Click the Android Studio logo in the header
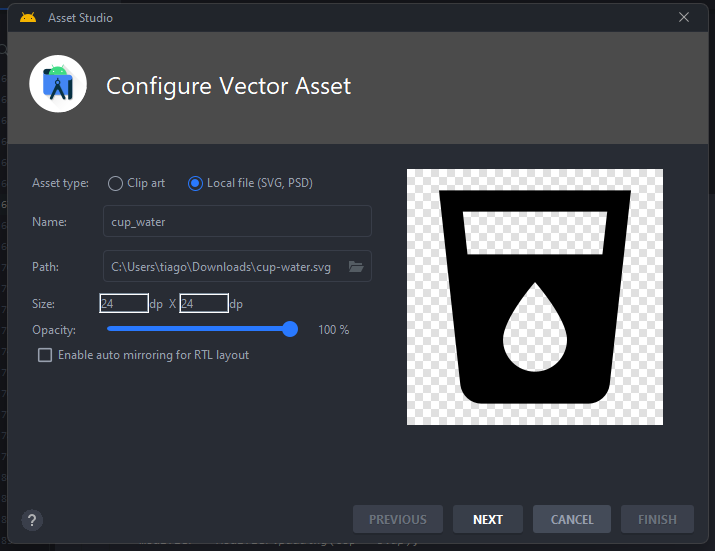The height and width of the screenshot is (551, 715). click(x=58, y=85)
